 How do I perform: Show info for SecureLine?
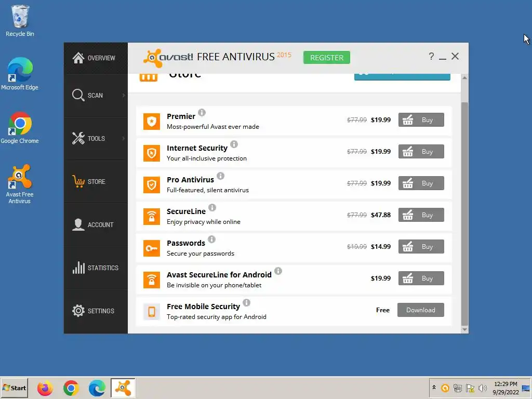[212, 207]
